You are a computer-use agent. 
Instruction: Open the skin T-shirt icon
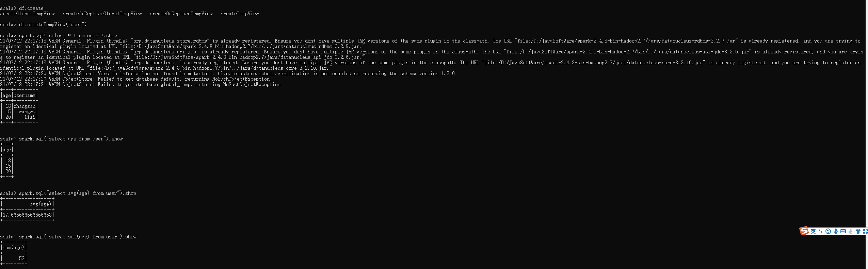pos(858,231)
